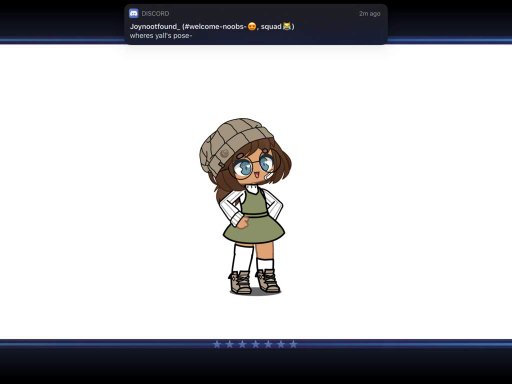512x384 pixels.
Task: Tap the DISCORD app name label
Action: (x=155, y=14)
